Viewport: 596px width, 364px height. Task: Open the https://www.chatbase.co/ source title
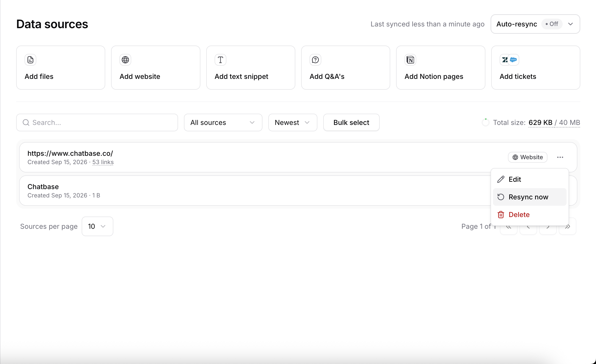(70, 153)
